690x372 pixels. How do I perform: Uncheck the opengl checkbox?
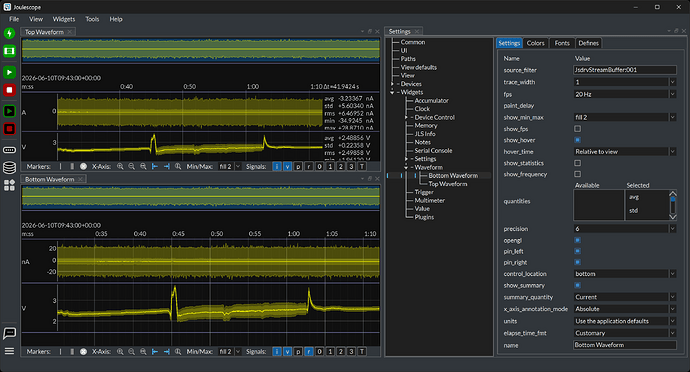pos(577,240)
